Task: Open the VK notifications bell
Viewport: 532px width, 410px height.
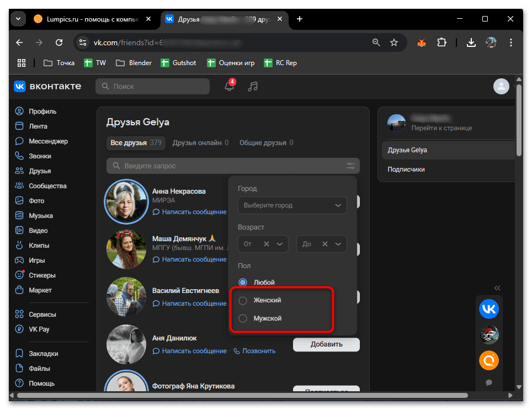Action: tap(230, 86)
